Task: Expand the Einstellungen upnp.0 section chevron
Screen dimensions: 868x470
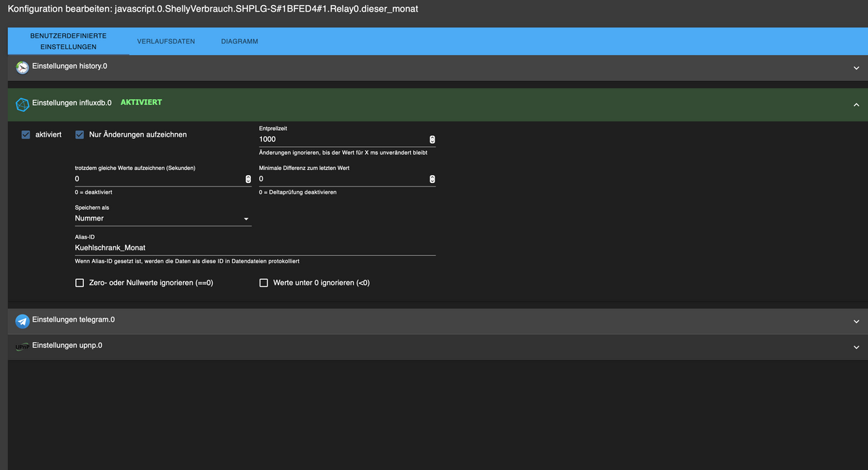Action: click(856, 347)
